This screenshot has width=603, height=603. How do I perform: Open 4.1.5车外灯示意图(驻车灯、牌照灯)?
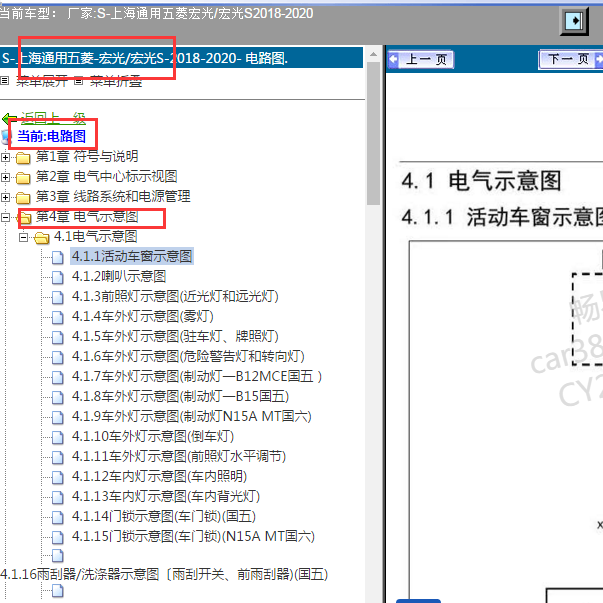[175, 336]
